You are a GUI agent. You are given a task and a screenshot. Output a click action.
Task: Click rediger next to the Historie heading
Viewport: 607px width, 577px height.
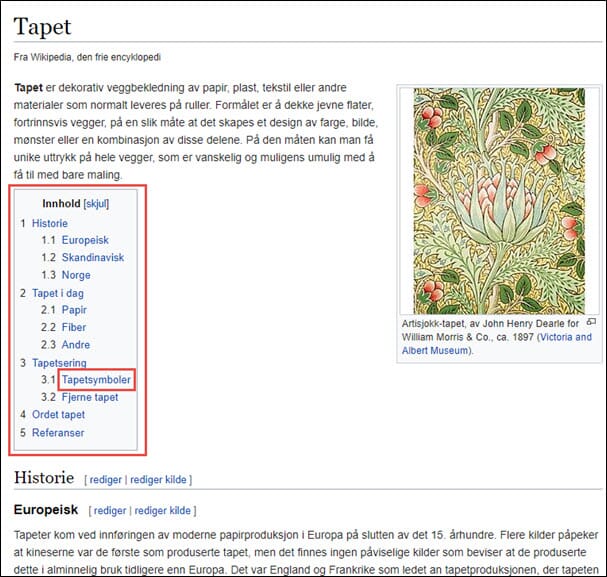click(106, 480)
